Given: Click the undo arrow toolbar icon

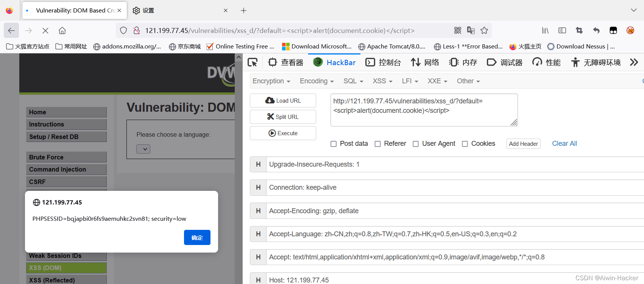Looking at the screenshot, I should click(596, 30).
